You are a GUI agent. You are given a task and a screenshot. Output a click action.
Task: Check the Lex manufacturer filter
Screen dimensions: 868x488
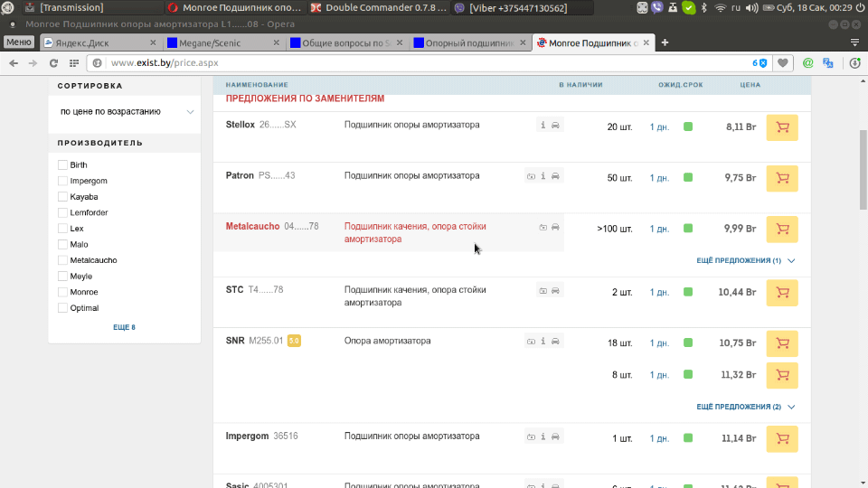62,229
